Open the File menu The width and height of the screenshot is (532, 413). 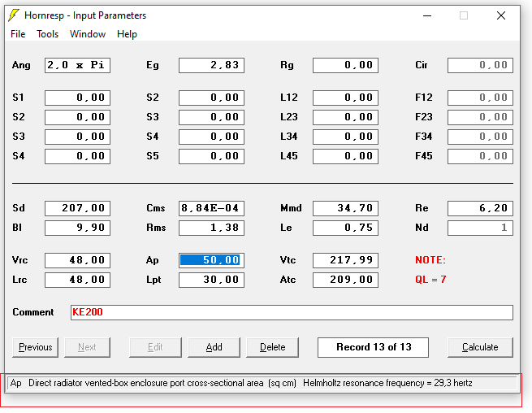coord(18,34)
